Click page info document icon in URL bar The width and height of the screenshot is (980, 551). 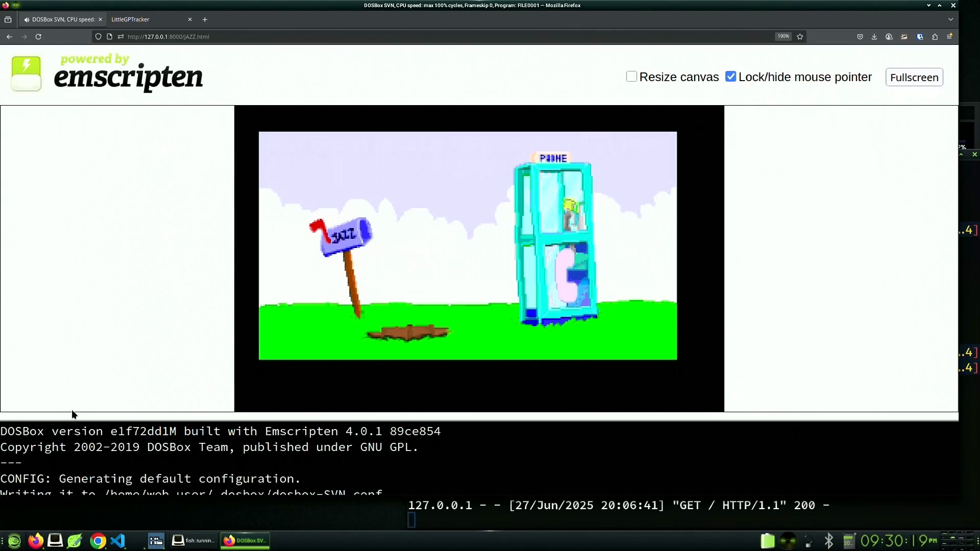tap(109, 37)
